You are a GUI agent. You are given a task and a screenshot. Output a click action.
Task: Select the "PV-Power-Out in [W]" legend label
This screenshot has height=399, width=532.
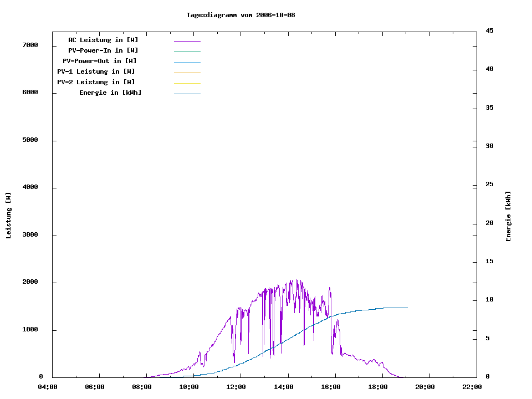coord(100,61)
